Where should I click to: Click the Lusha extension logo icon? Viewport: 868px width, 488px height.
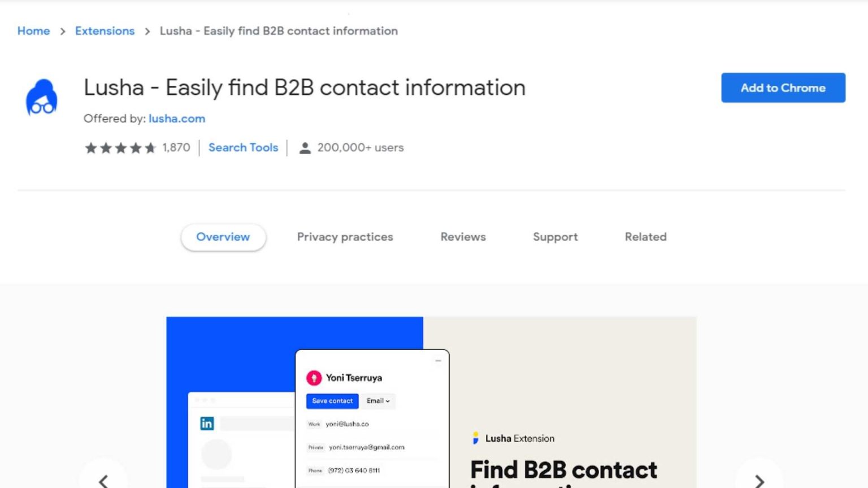coord(41,98)
